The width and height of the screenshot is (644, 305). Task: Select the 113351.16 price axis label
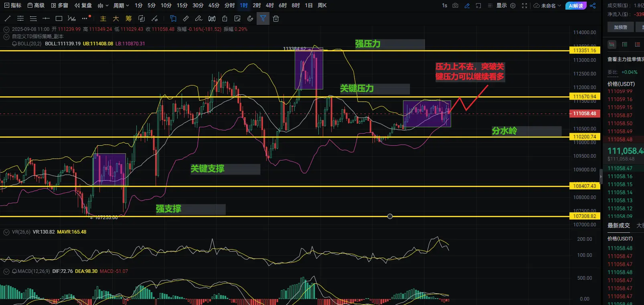point(585,51)
